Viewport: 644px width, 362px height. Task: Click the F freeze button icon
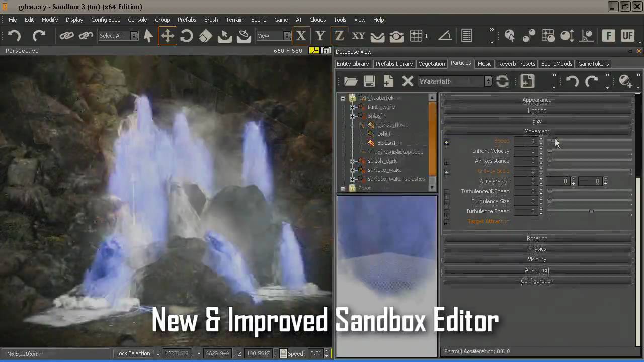pos(608,36)
